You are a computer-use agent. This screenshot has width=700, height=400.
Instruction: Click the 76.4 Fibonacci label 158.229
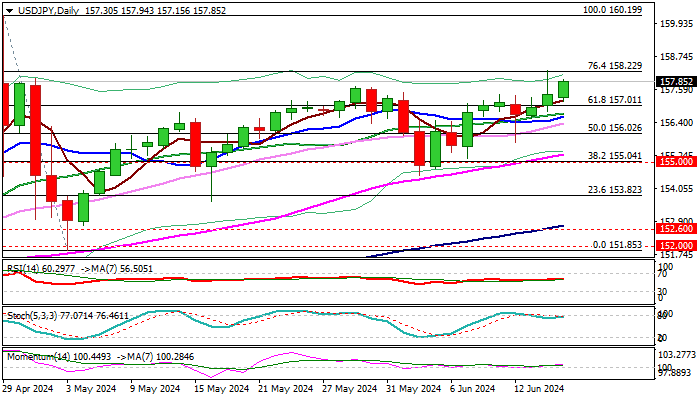click(615, 66)
